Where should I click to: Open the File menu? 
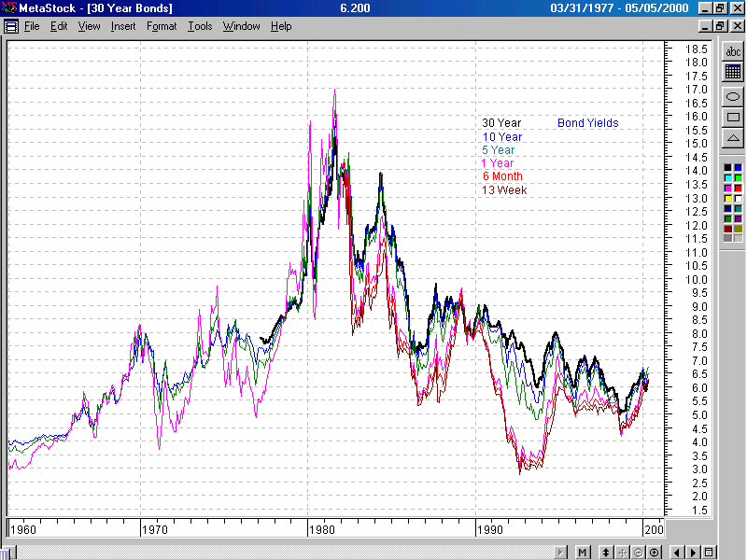tap(32, 26)
